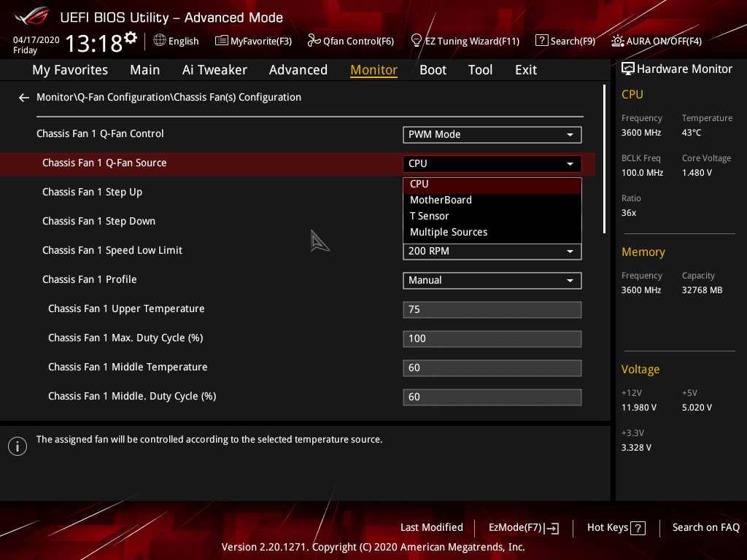Select the Monitor tab

(374, 70)
